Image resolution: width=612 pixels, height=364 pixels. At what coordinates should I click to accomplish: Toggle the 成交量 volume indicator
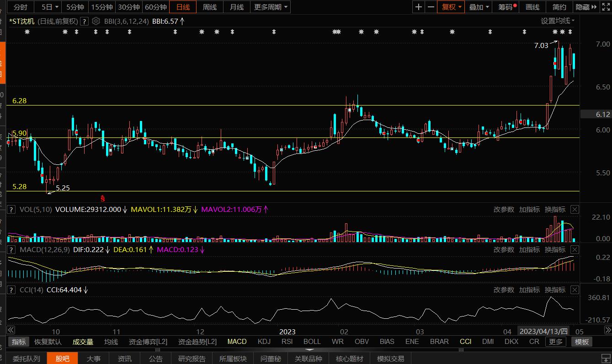[83, 342]
